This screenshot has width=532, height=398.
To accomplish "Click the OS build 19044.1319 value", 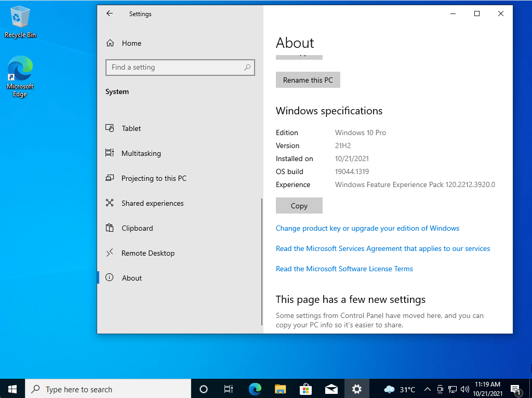I will [352, 171].
